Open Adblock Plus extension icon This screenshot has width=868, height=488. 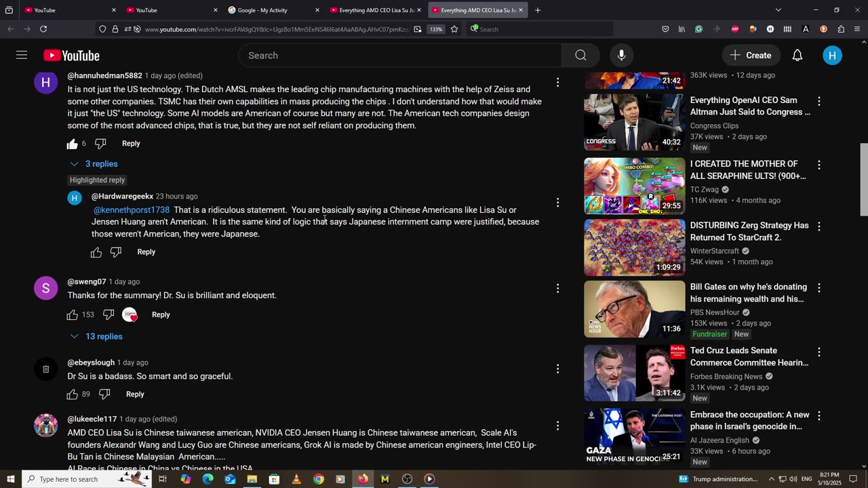pyautogui.click(x=735, y=29)
